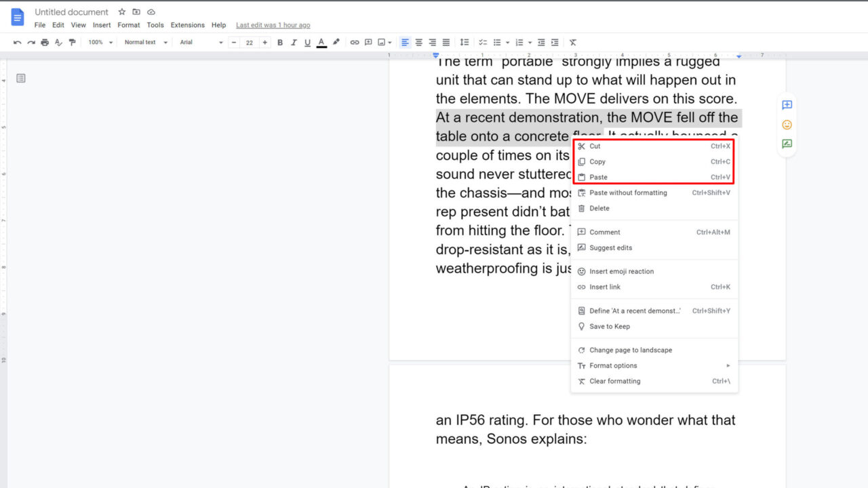Image resolution: width=868 pixels, height=488 pixels.
Task: Enable checklist formatting
Action: click(483, 42)
